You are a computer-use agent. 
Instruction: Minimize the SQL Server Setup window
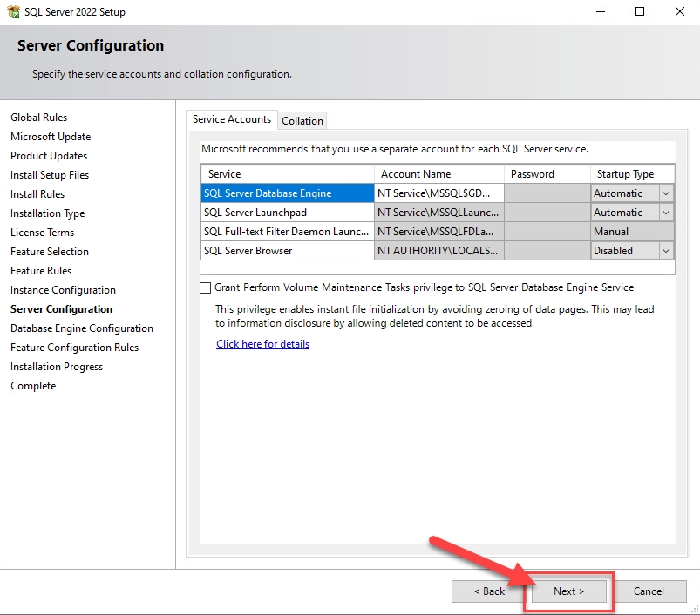601,11
